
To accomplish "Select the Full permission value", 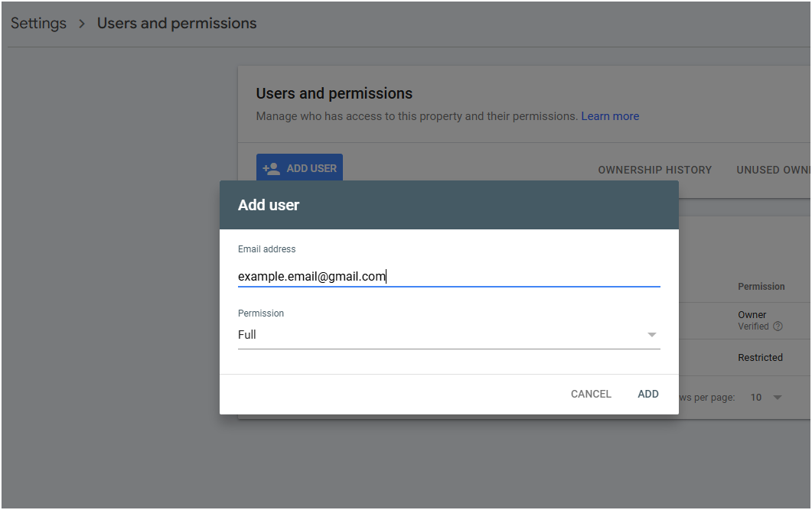I will point(247,335).
